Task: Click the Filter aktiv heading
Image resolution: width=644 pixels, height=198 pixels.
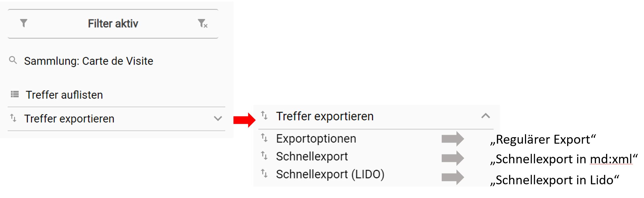Action: coord(113,24)
